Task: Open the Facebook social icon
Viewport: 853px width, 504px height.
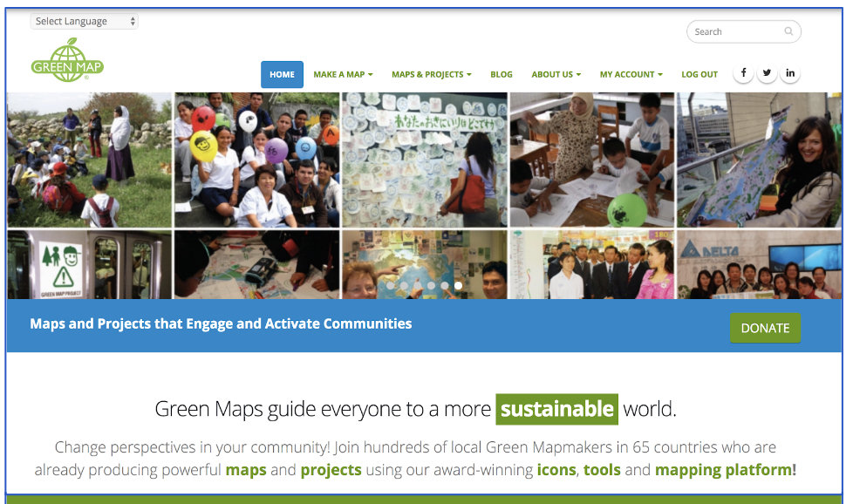Action: (744, 73)
